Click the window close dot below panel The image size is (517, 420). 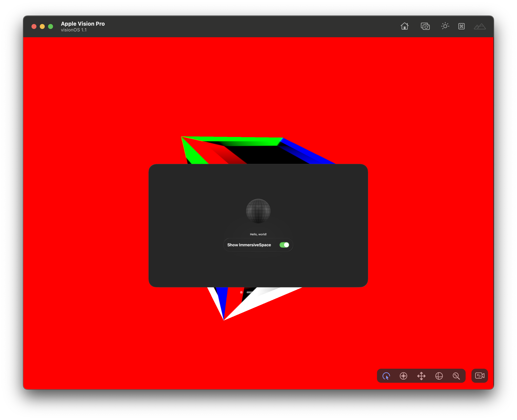241,292
